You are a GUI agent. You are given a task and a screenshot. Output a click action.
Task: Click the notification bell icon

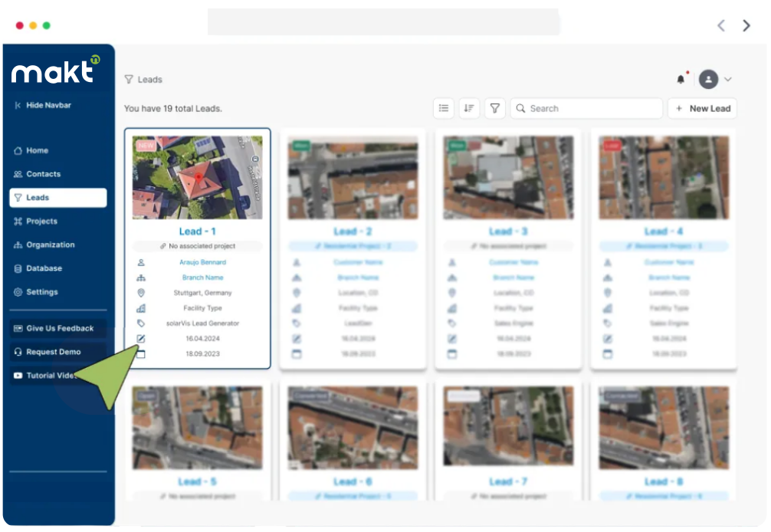pyautogui.click(x=681, y=79)
